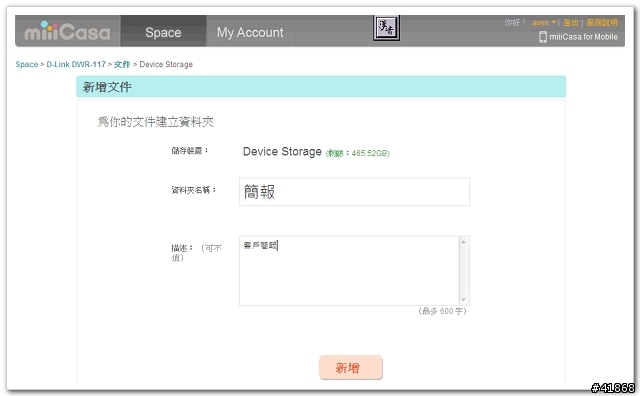Click the 新增 submit button
640x396 pixels.
[351, 367]
